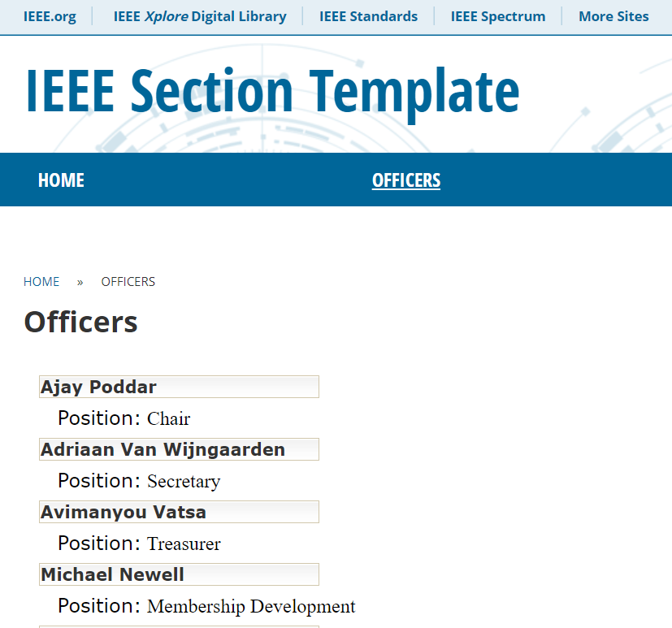
Task: Expand the Ajay Poddar officer entry
Action: (x=179, y=387)
